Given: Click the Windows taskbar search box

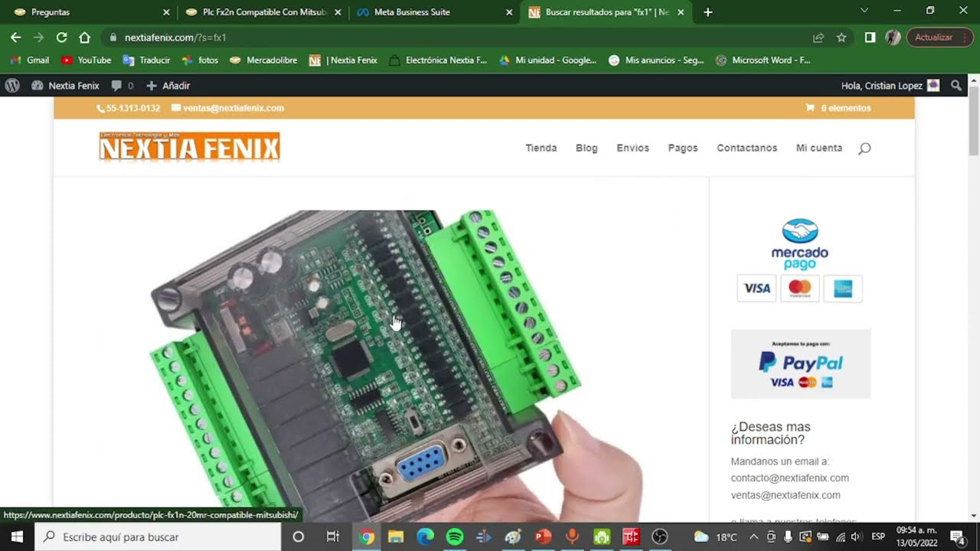Looking at the screenshot, I should (x=158, y=536).
